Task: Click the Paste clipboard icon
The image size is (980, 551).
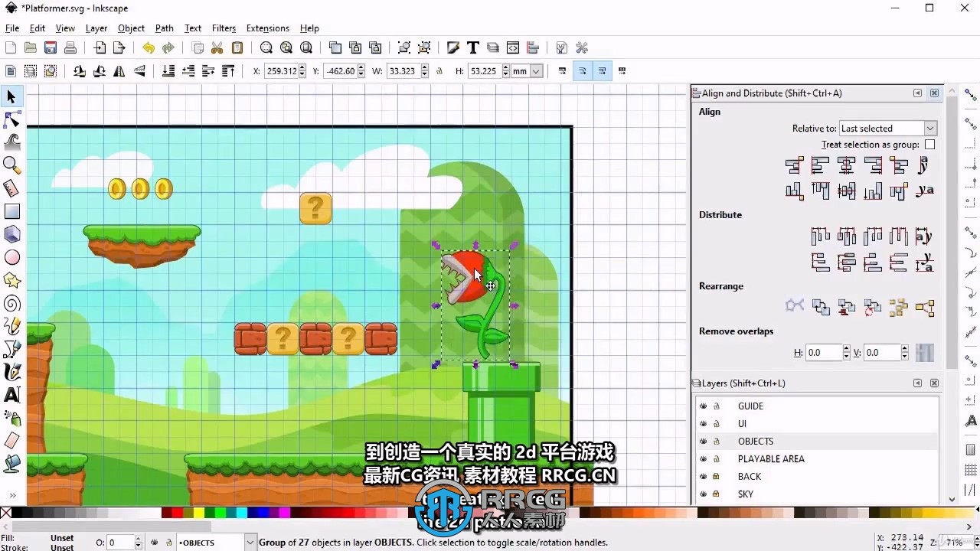Action: click(x=237, y=47)
